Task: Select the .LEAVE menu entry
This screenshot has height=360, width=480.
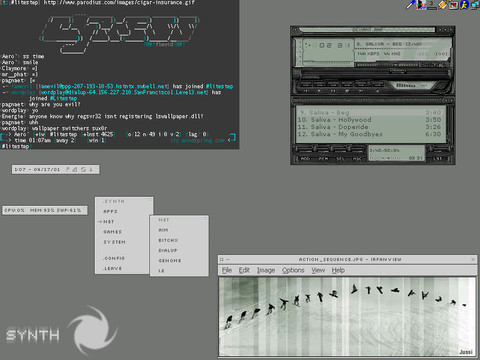Action: [112, 268]
